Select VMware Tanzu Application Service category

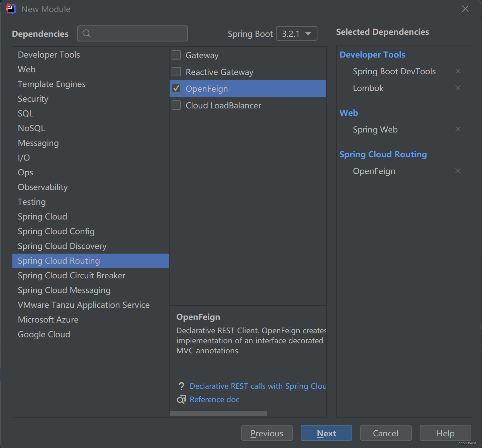tap(91, 305)
